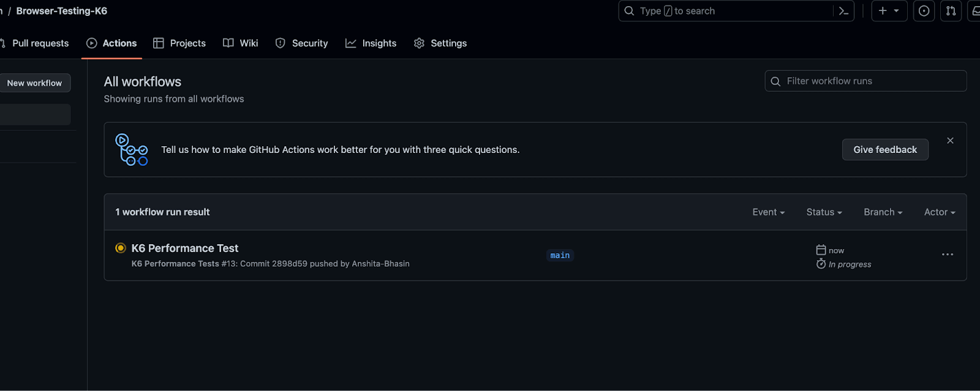
Task: Open the Actor filter dropdown
Action: pyautogui.click(x=939, y=212)
